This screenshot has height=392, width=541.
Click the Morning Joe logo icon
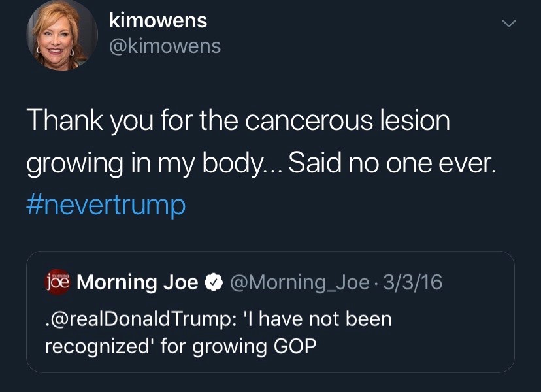(57, 282)
